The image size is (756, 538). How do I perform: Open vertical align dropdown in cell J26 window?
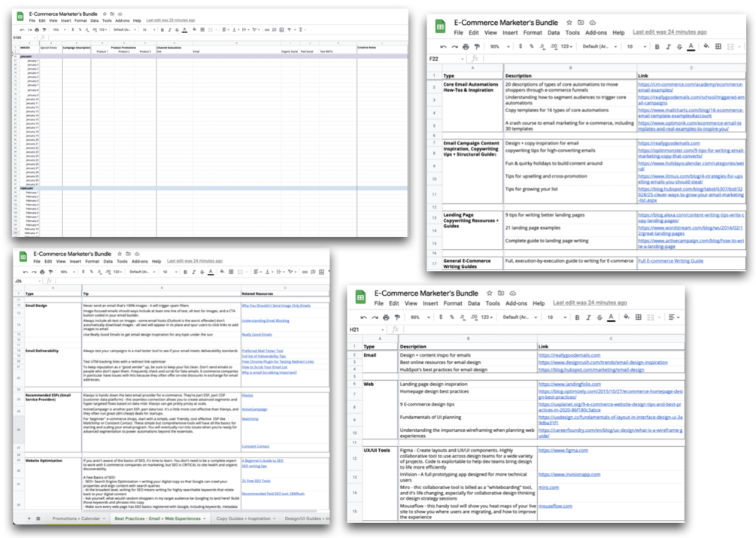point(268,272)
